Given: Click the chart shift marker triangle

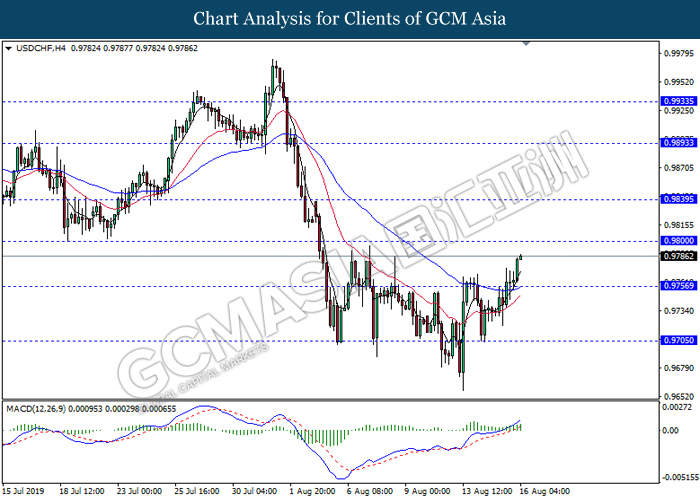Looking at the screenshot, I should [526, 43].
